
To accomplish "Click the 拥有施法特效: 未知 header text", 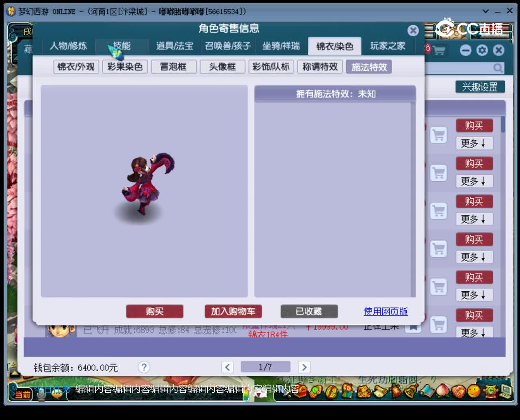I will pos(336,94).
